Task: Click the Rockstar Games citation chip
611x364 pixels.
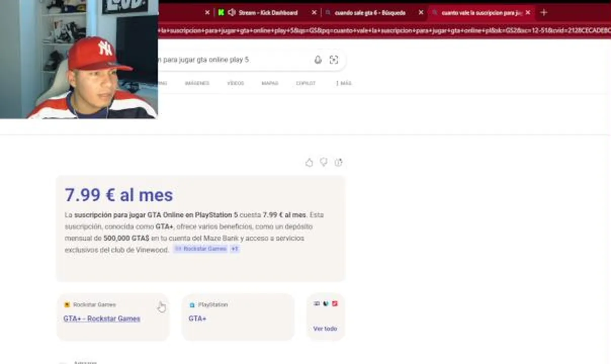Action: tap(200, 249)
